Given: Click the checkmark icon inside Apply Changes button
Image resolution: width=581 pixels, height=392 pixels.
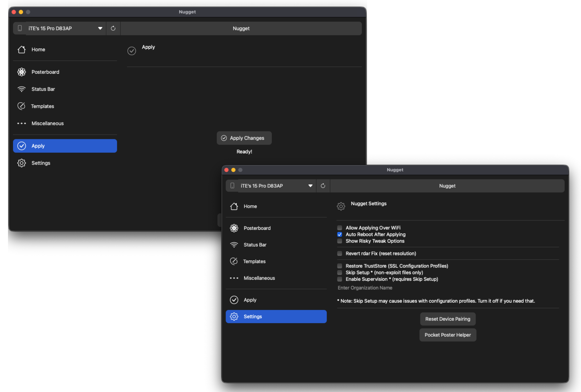Looking at the screenshot, I should point(224,138).
